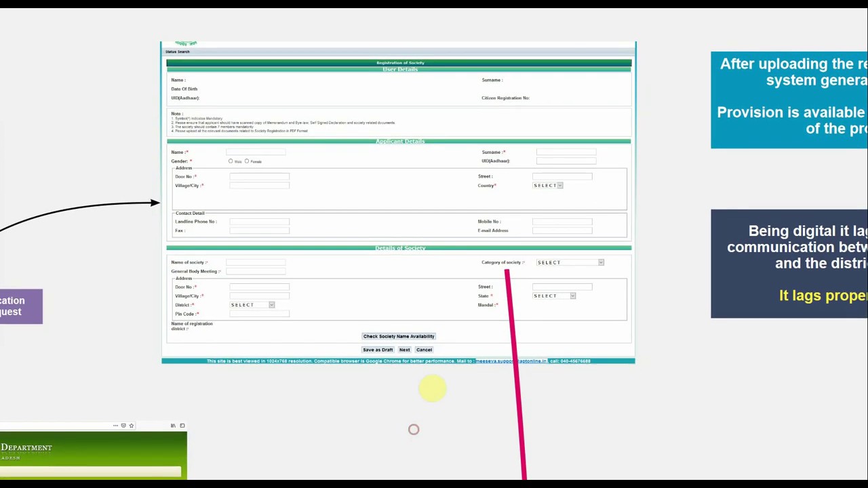Open the society State dropdown
Image resolution: width=868 pixels, height=488 pixels.
[x=555, y=296]
